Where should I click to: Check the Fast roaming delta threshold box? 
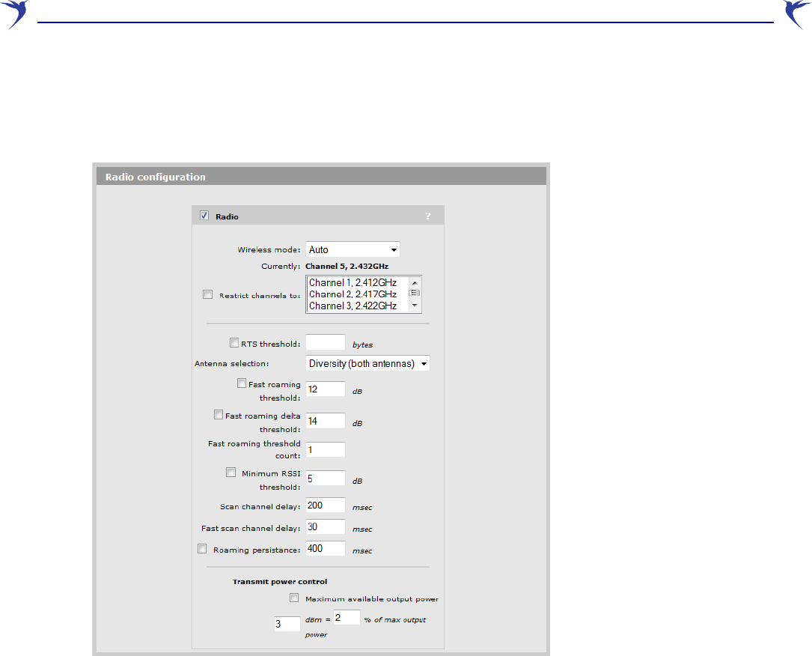pos(219,415)
